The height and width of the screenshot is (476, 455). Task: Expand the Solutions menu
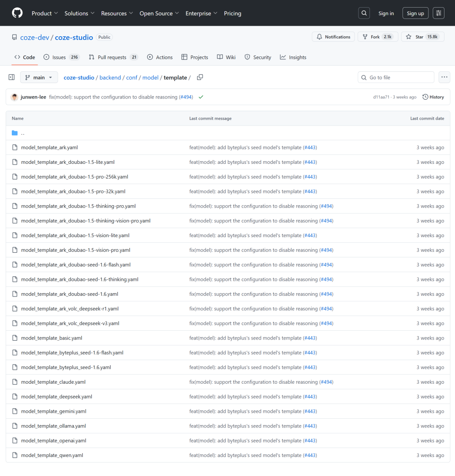[80, 13]
